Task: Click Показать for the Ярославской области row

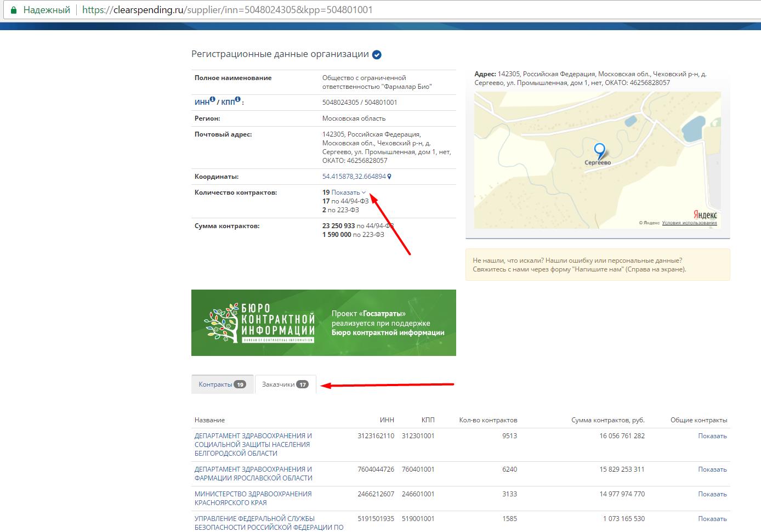Action: 712,469
